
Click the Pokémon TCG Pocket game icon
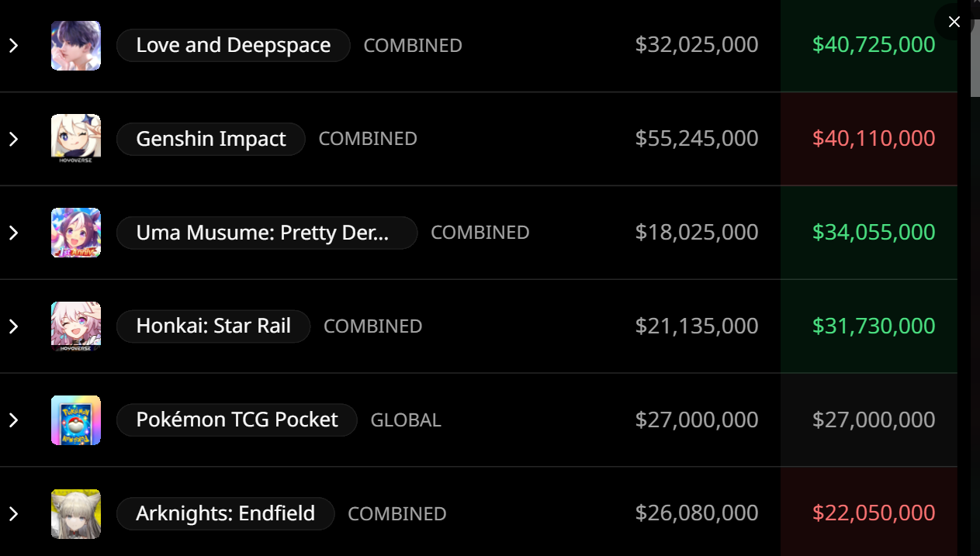[x=76, y=420]
